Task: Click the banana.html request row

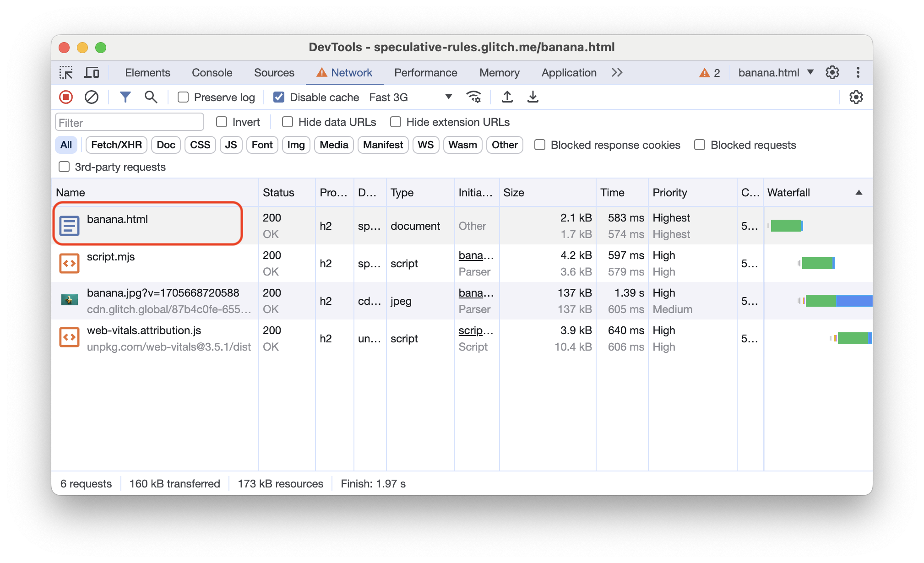Action: click(145, 225)
